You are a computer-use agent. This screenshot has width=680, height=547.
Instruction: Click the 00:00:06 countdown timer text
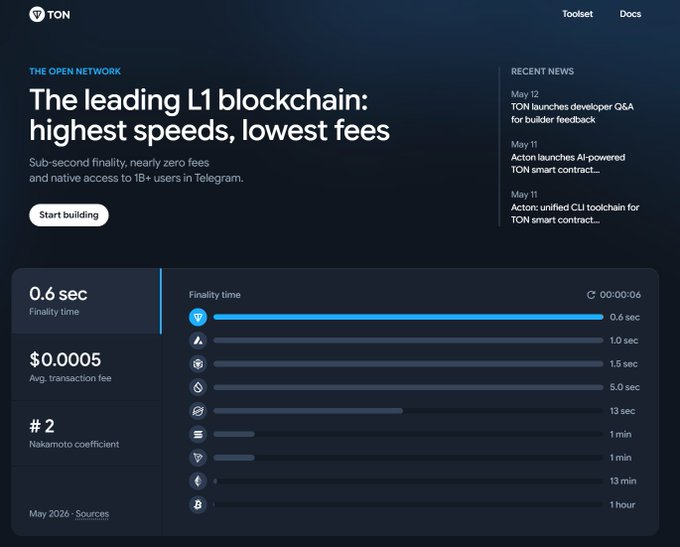tap(620, 295)
